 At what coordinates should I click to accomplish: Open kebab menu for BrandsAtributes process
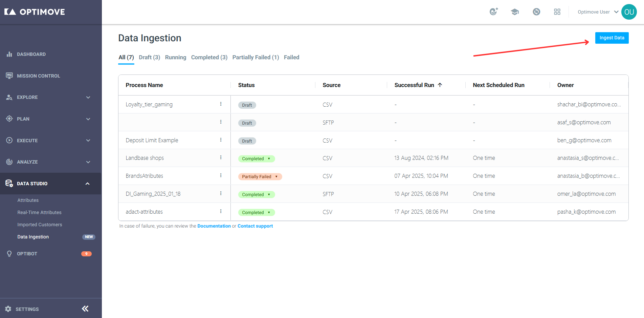[221, 175]
